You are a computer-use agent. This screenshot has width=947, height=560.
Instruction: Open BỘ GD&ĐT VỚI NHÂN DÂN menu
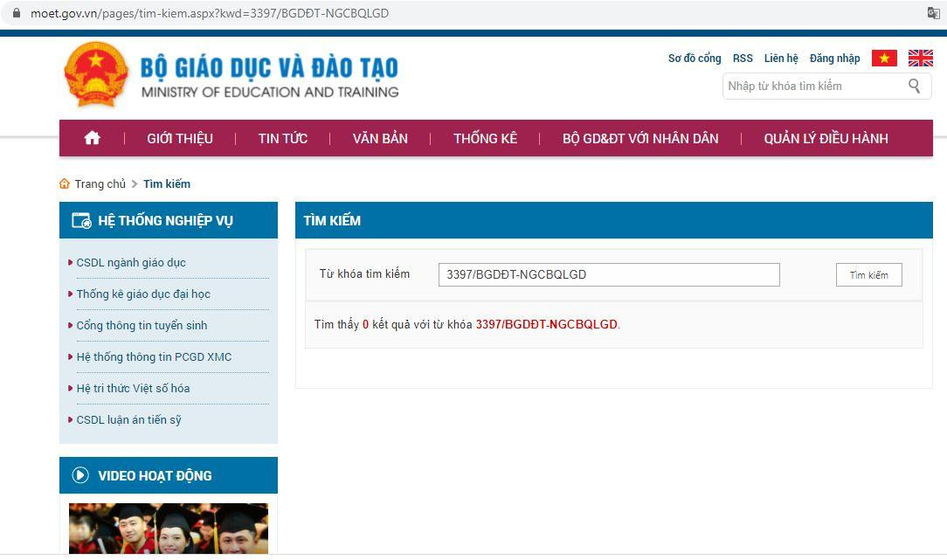click(x=640, y=138)
